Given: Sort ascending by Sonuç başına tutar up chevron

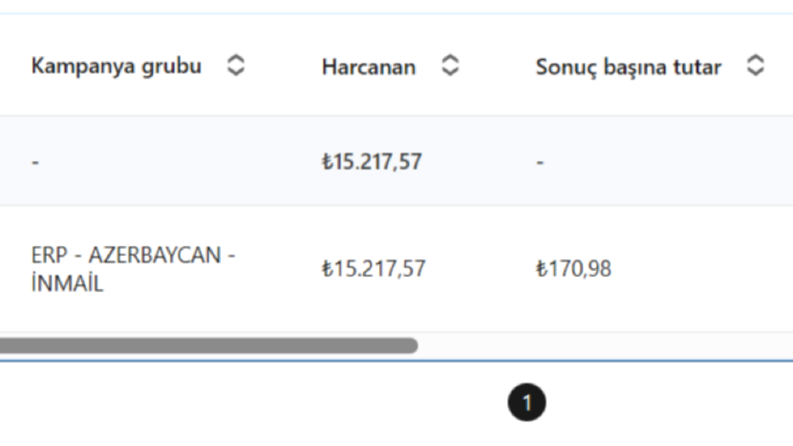Looking at the screenshot, I should [756, 59].
